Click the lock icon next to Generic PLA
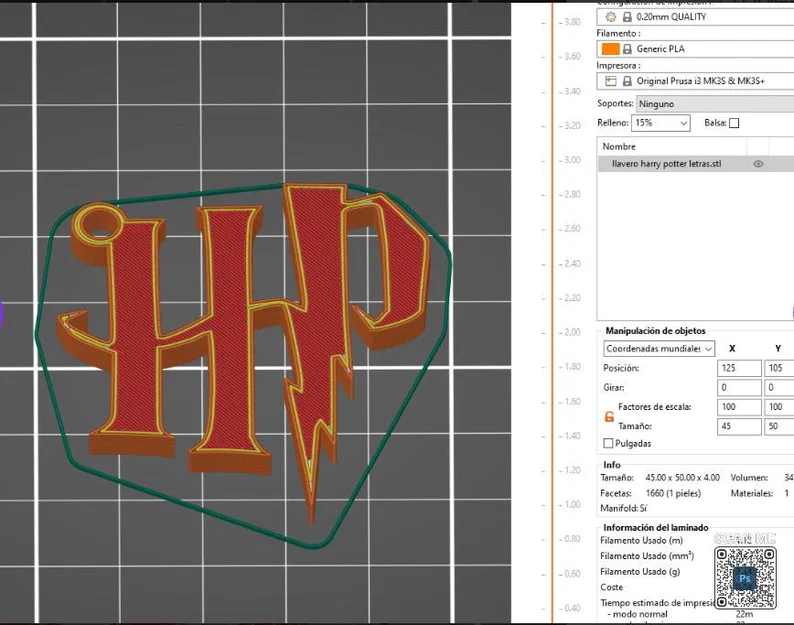Screen dimensions: 794x625 pyautogui.click(x=627, y=49)
